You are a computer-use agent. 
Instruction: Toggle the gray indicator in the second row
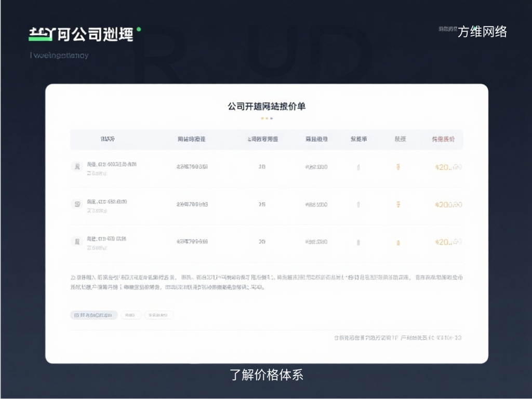[358, 204]
